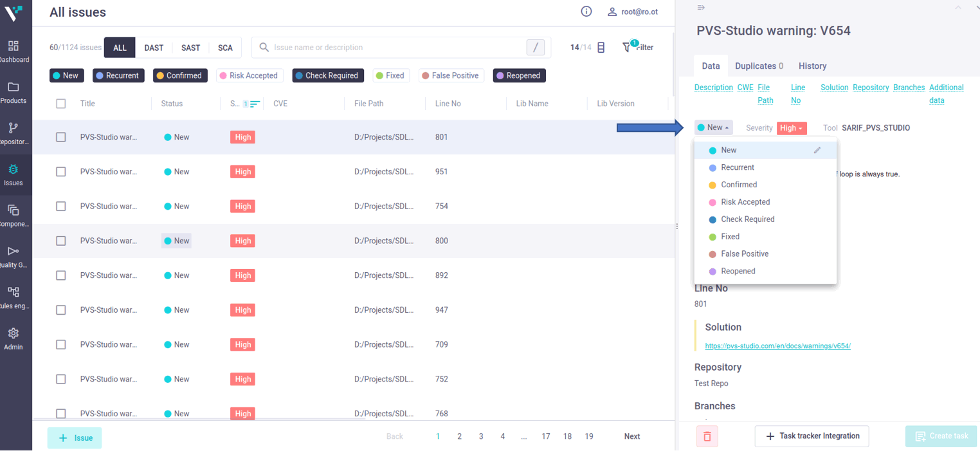Select the SAST filter tab
Screen dimensions: 980x453
[x=190, y=48]
